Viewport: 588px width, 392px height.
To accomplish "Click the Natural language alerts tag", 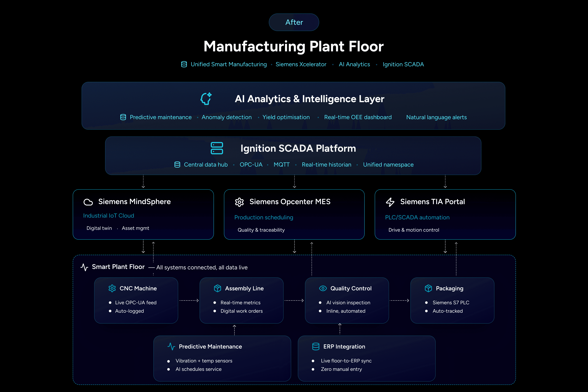I will tap(436, 117).
